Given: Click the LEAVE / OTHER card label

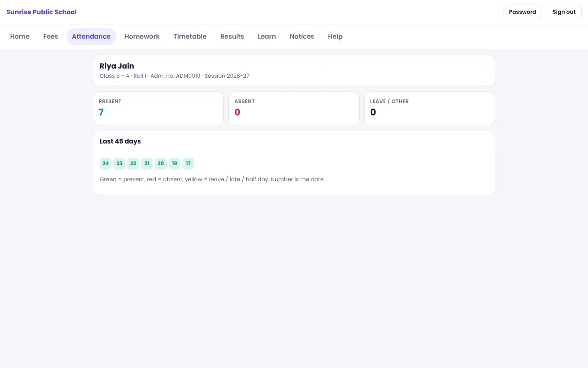Looking at the screenshot, I should (390, 101).
